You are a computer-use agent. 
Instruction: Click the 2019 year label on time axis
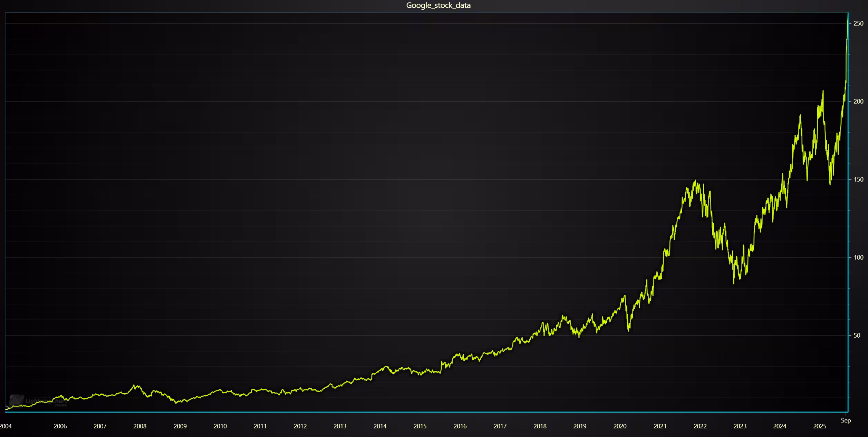pos(580,426)
